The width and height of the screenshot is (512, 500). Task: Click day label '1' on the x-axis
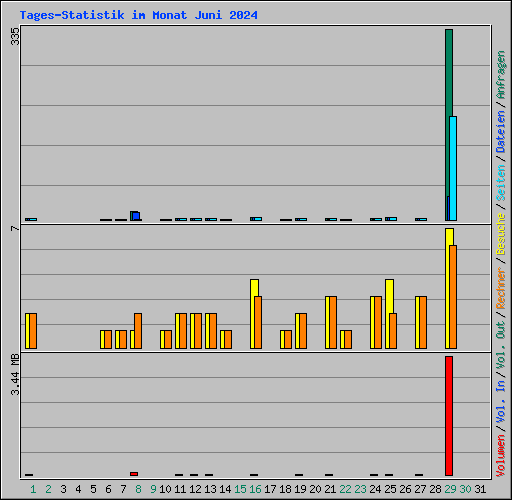click(33, 489)
